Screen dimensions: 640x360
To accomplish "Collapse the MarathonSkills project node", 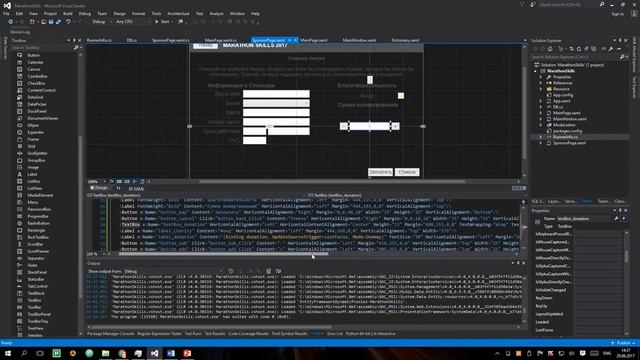I will coord(536,71).
